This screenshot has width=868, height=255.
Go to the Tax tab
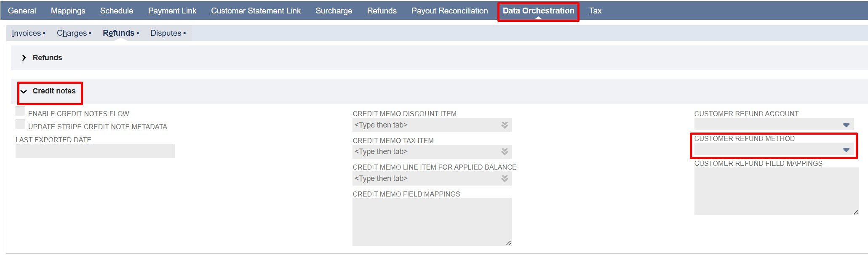coord(595,11)
